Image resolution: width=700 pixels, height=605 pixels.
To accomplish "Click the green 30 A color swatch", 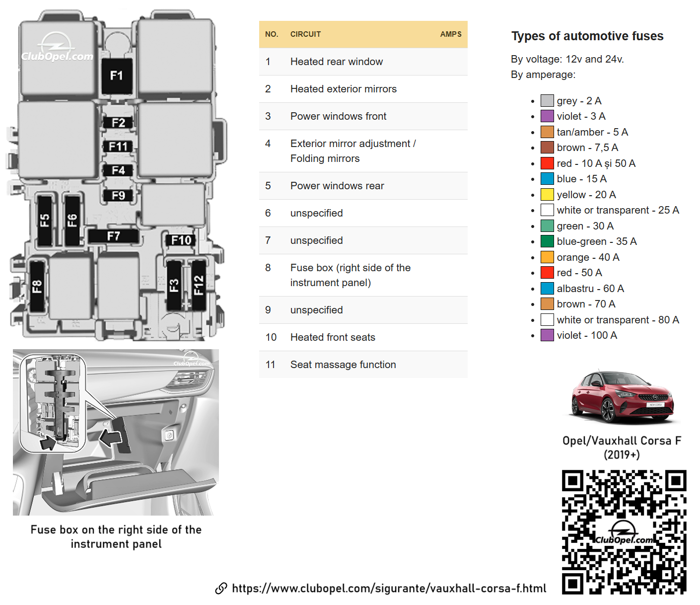I will (547, 226).
